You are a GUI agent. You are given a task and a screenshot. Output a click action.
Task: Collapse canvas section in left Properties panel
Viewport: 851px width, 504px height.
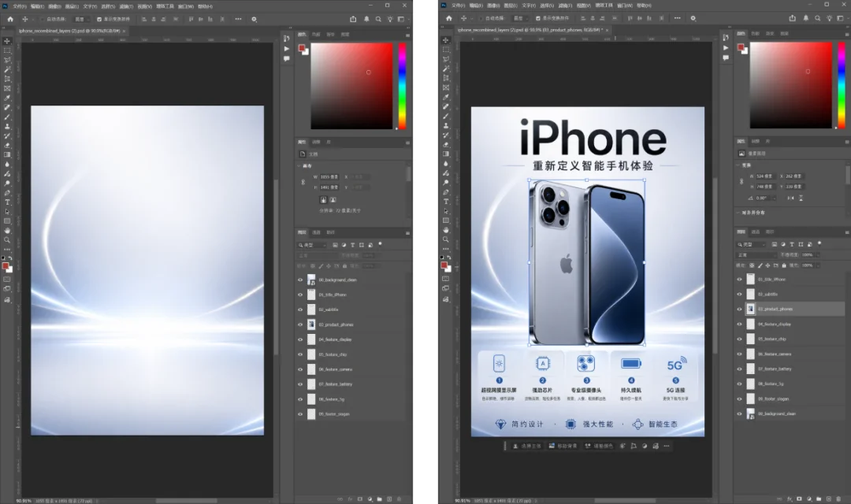299,166
